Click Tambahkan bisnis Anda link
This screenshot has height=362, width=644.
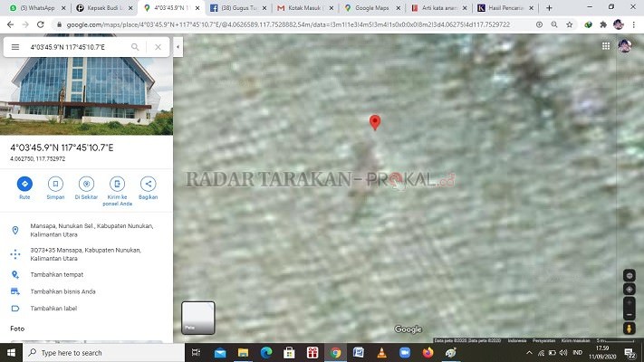pos(62,291)
